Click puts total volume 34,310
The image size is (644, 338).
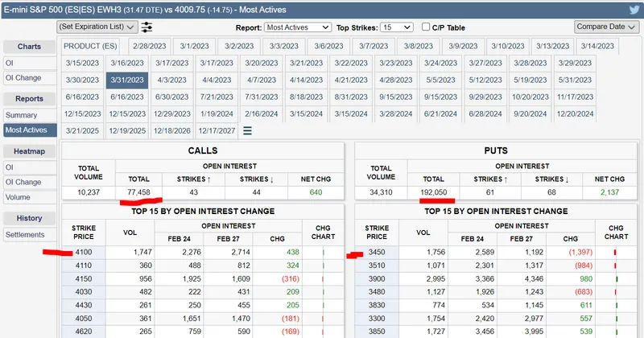pos(381,192)
